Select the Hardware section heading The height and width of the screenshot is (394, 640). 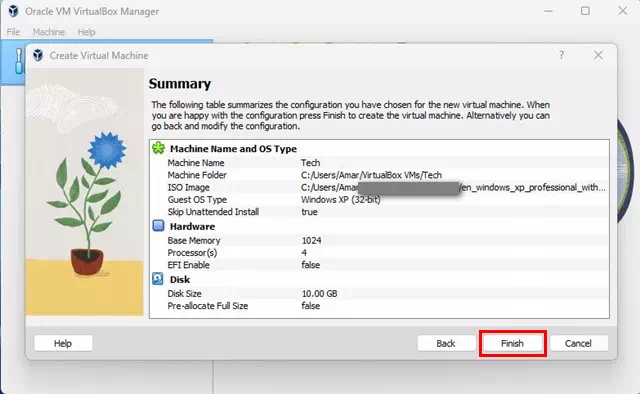coord(192,226)
